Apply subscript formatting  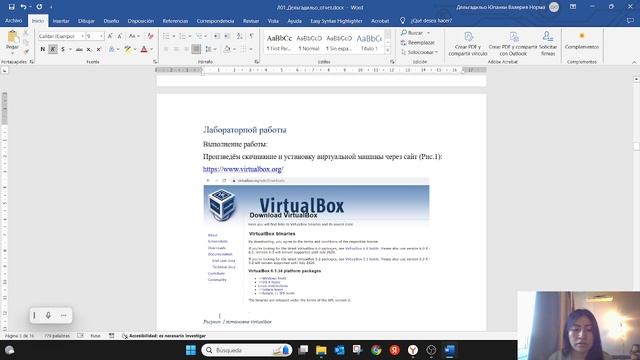(x=89, y=49)
